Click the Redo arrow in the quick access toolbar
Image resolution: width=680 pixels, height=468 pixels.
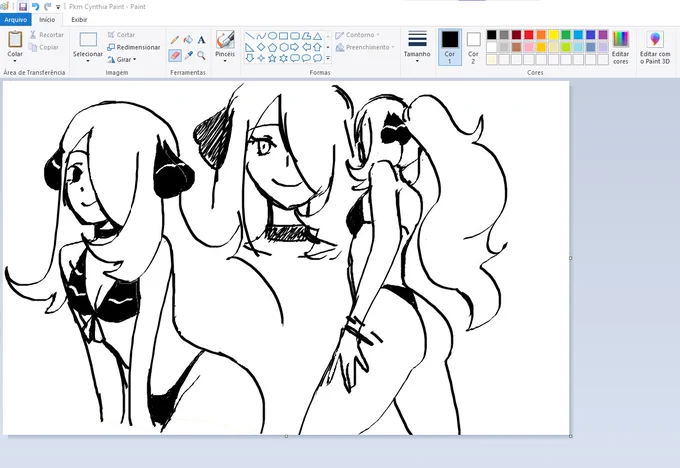(47, 7)
